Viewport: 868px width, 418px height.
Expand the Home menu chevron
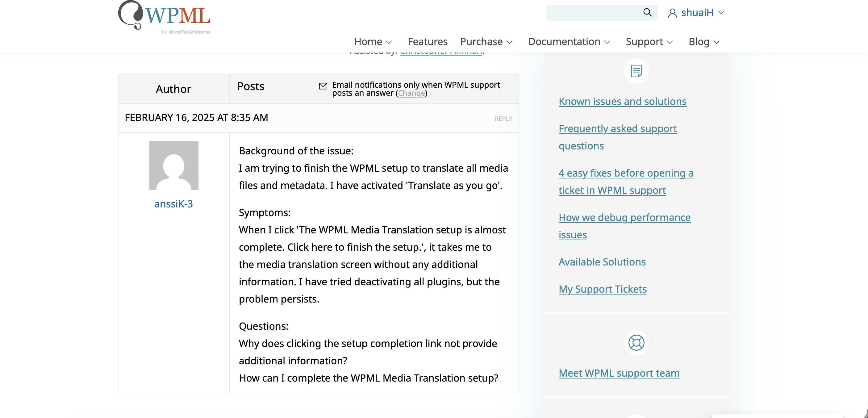tap(389, 42)
